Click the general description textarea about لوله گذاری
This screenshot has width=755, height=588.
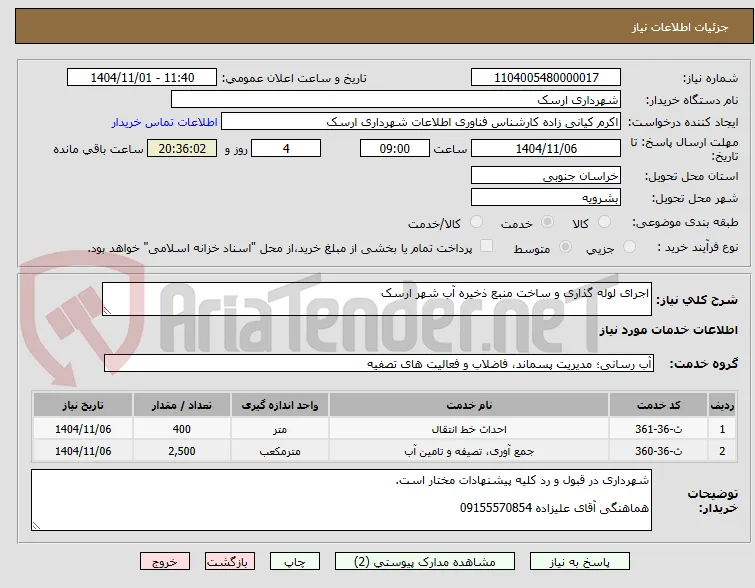coord(377,299)
